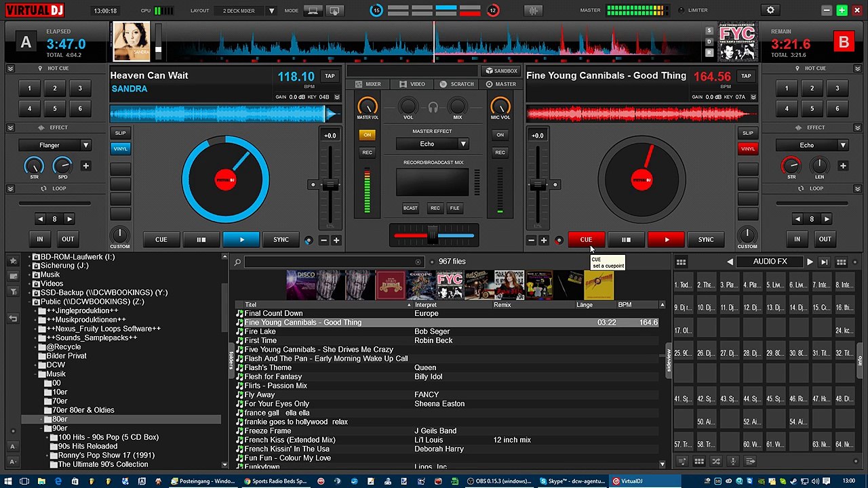
Task: Switch to SCRATCH tab
Action: [x=457, y=84]
